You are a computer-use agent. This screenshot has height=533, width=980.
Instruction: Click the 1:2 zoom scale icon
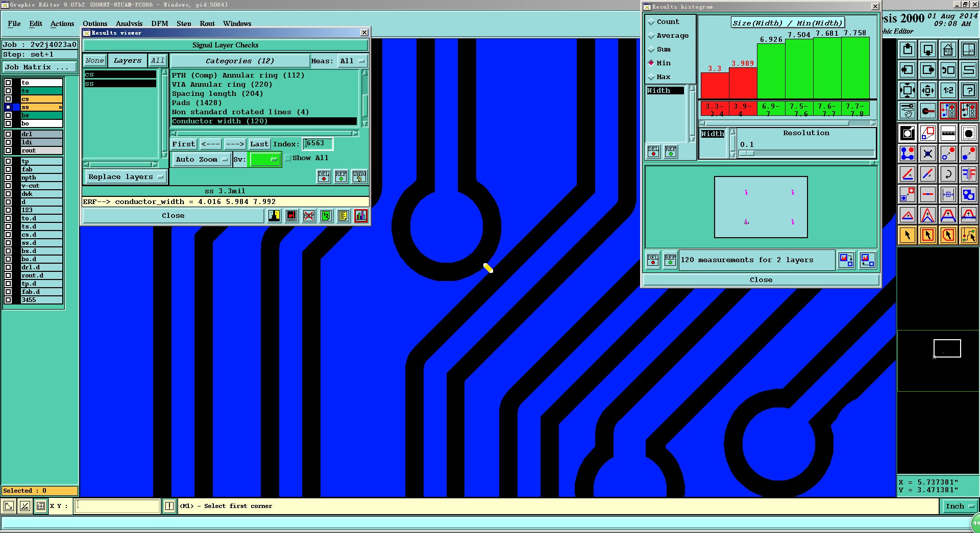948,90
